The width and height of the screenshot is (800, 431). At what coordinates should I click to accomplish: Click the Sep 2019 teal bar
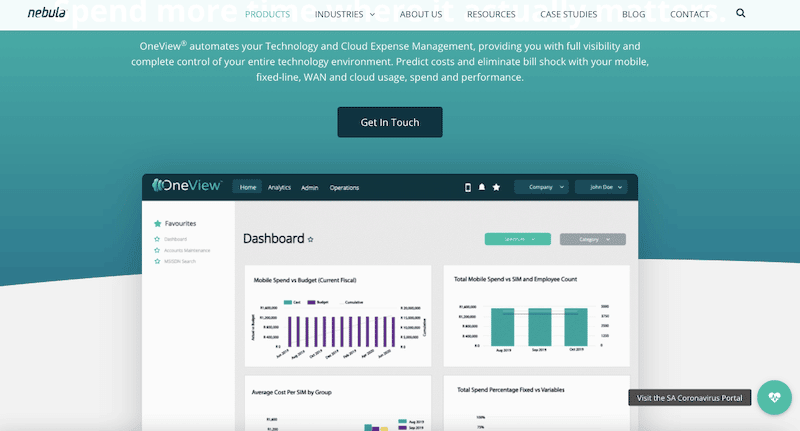tap(539, 327)
